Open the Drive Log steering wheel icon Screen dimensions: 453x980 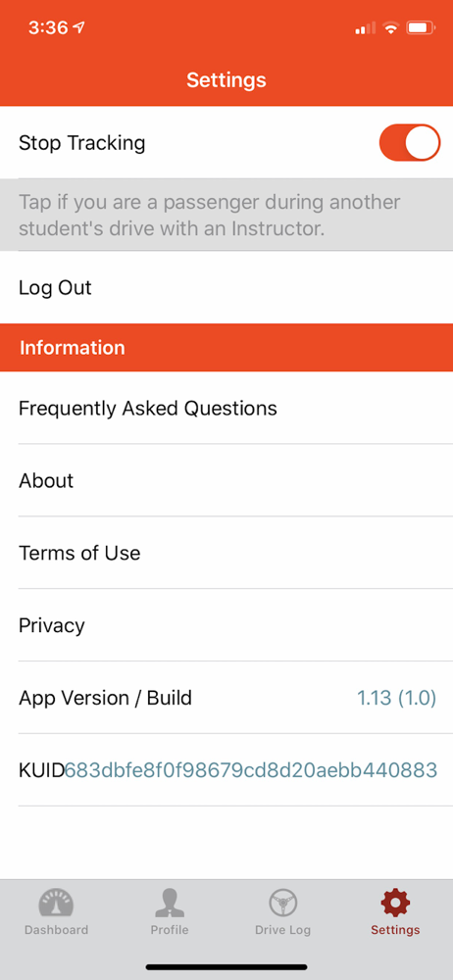click(x=282, y=904)
